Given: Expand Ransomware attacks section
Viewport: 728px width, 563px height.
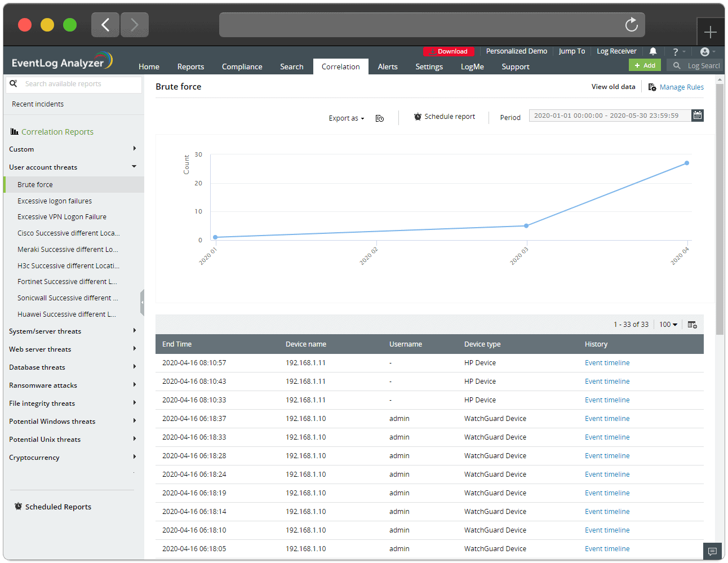Looking at the screenshot, I should [135, 384].
